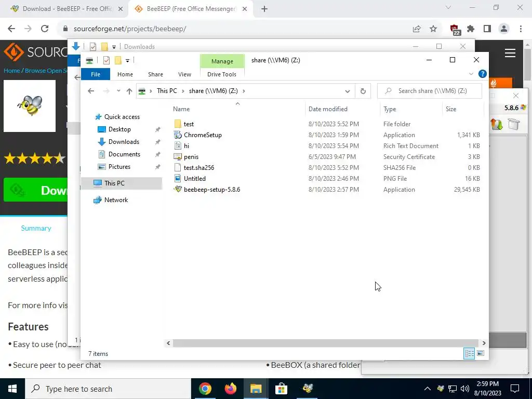The image size is (532, 399).
Task: Show hidden system tray icons
Action: point(427,389)
